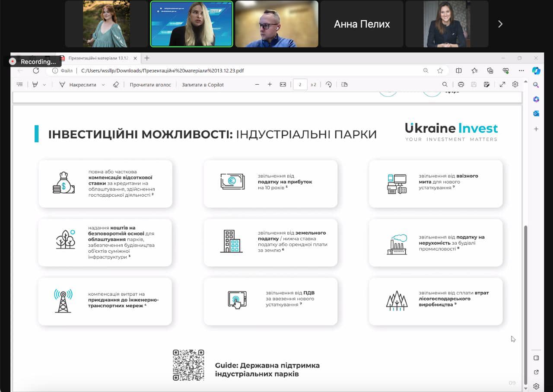Zoom out with the minus icon
The width and height of the screenshot is (553, 392).
pos(257,85)
